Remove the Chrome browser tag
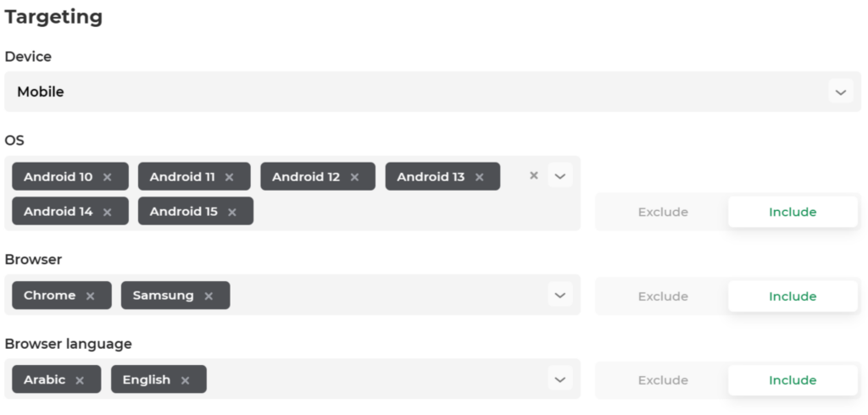The height and width of the screenshot is (415, 868). pyautogui.click(x=90, y=296)
